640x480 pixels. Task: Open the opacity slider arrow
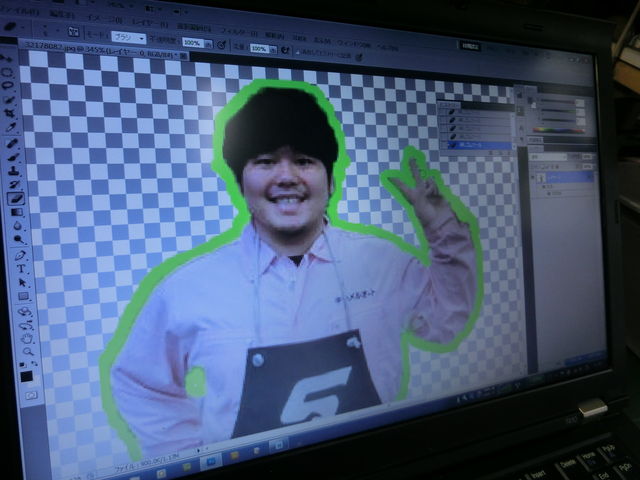(208, 44)
